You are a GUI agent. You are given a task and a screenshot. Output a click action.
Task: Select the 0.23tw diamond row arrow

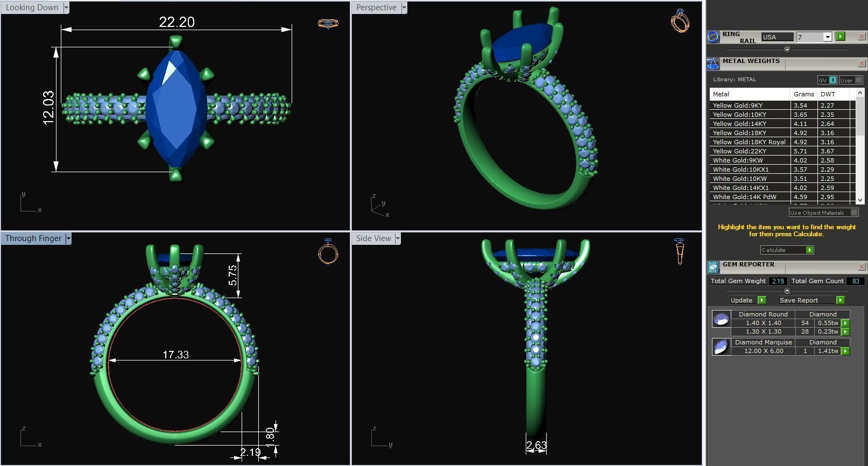click(845, 331)
